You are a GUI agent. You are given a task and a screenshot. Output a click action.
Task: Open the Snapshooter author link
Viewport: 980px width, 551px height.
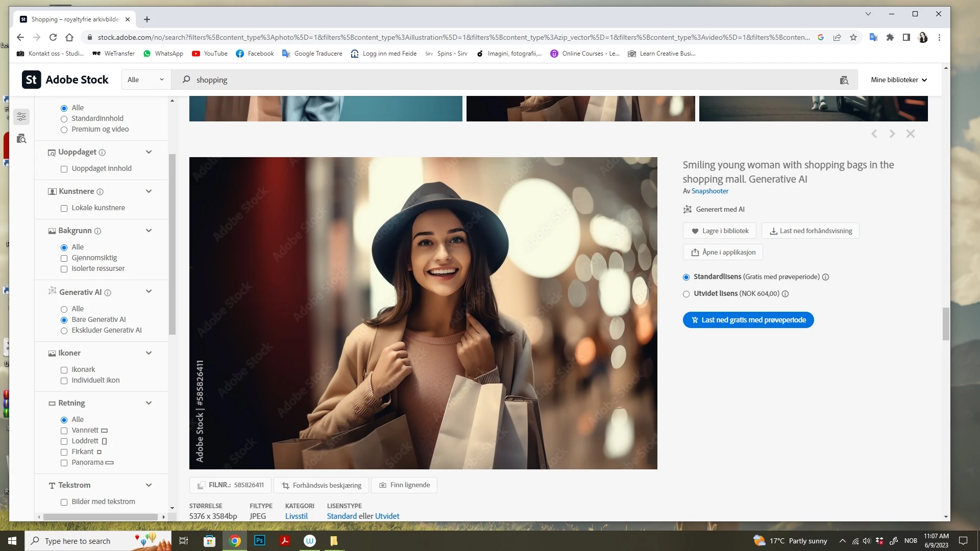pyautogui.click(x=709, y=191)
